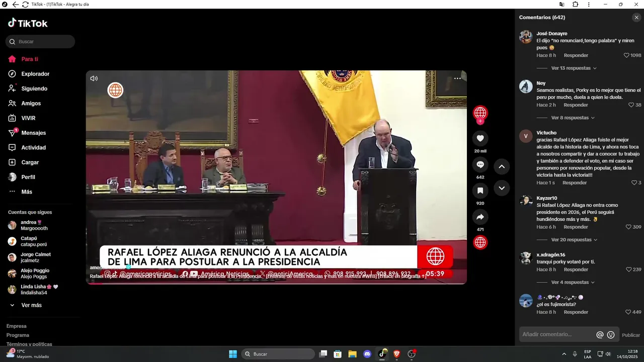This screenshot has height=362, width=644.
Task: Open the sound disc icon below share
Action: pos(480,242)
